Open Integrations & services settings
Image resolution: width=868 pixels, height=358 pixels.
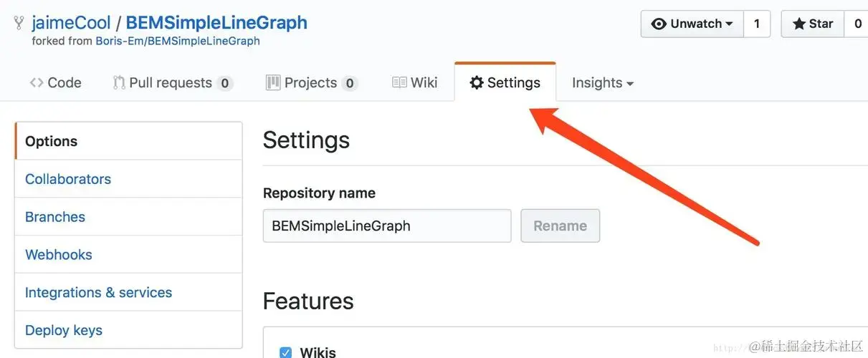coord(98,293)
